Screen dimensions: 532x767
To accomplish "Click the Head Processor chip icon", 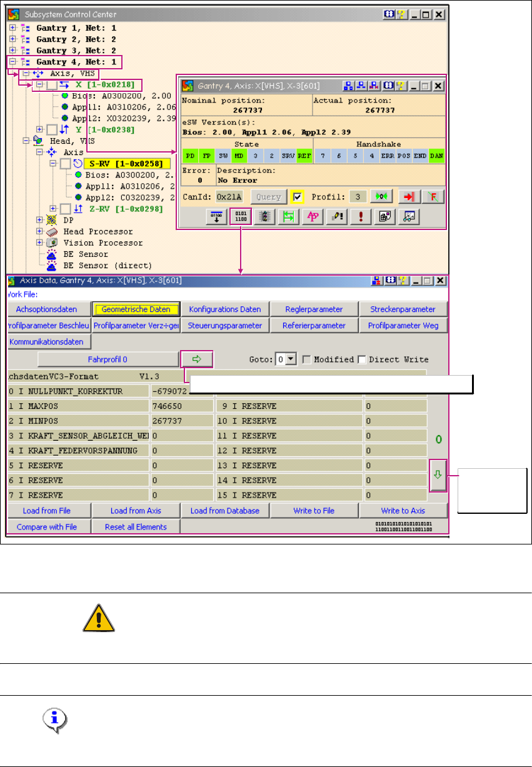I will pos(53,231).
